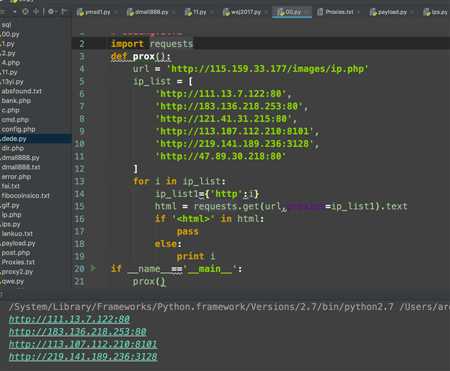This screenshot has height=371, width=450.
Task: Select proxy2.py in the project tree
Action: (x=17, y=272)
